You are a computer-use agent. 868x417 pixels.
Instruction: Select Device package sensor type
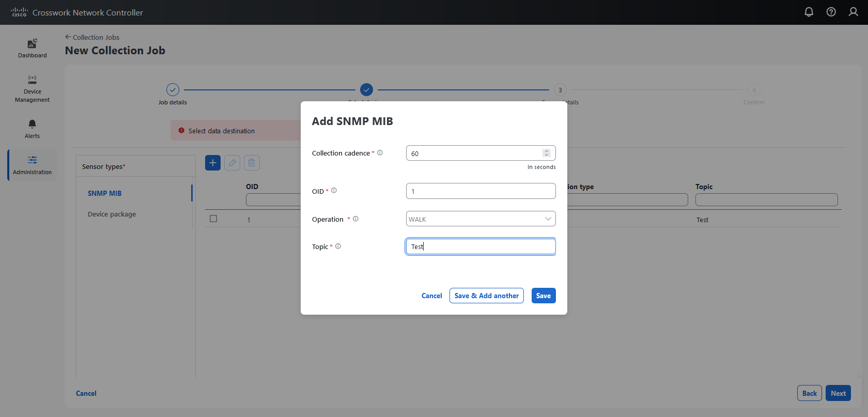coord(112,214)
